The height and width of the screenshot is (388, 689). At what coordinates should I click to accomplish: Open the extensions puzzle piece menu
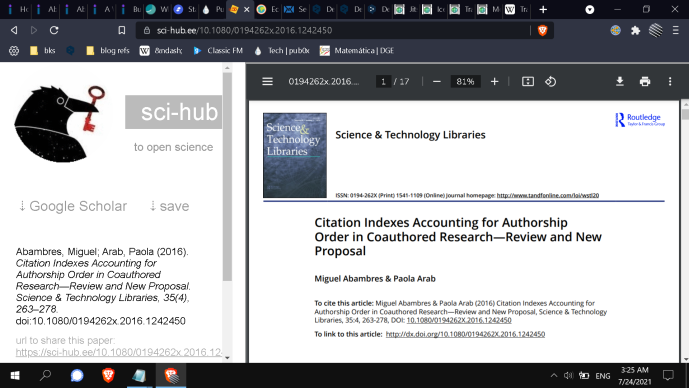click(635, 30)
